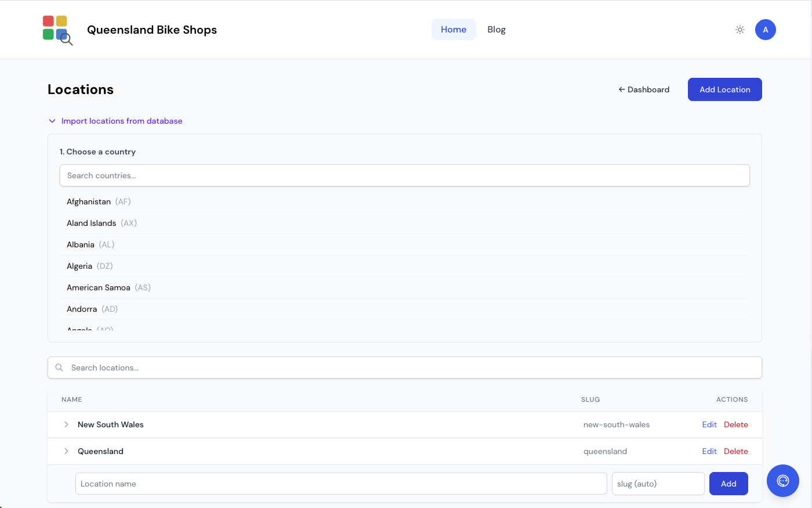812x508 pixels.
Task: Click the Add button beside the slug field
Action: click(x=728, y=483)
